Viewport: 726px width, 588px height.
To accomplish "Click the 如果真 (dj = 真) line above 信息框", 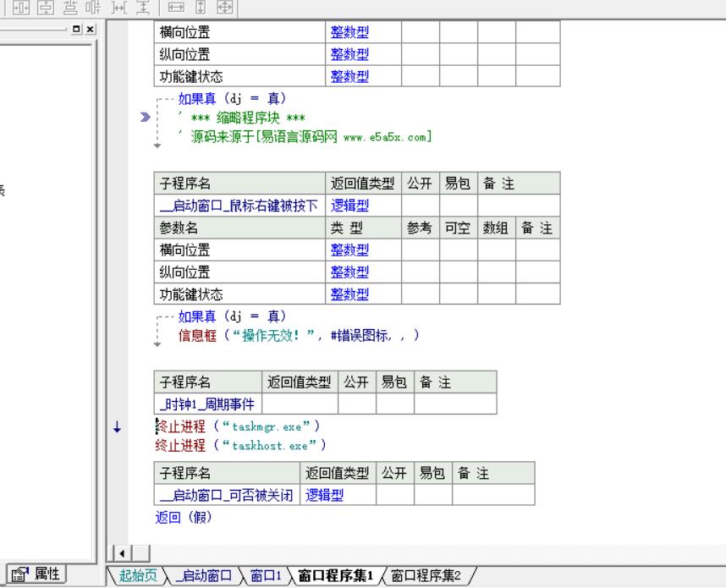I will click(233, 316).
